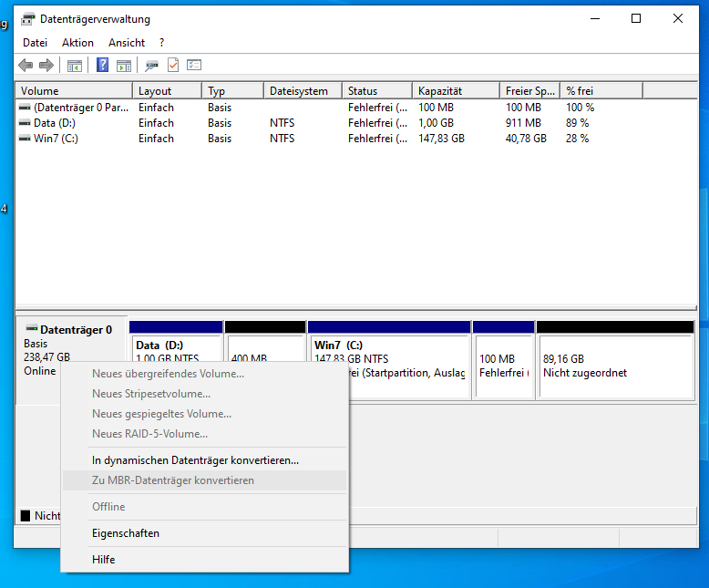Open the Datei menu

(x=35, y=43)
